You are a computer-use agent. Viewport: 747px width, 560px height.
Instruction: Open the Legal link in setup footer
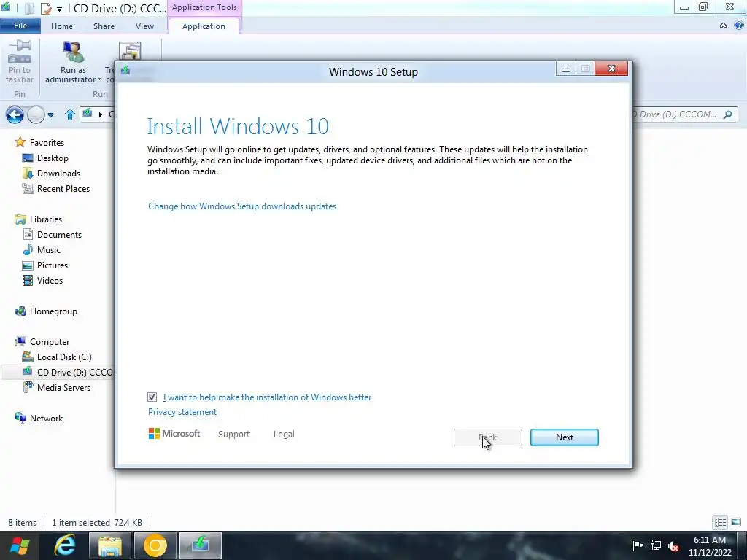click(x=284, y=435)
